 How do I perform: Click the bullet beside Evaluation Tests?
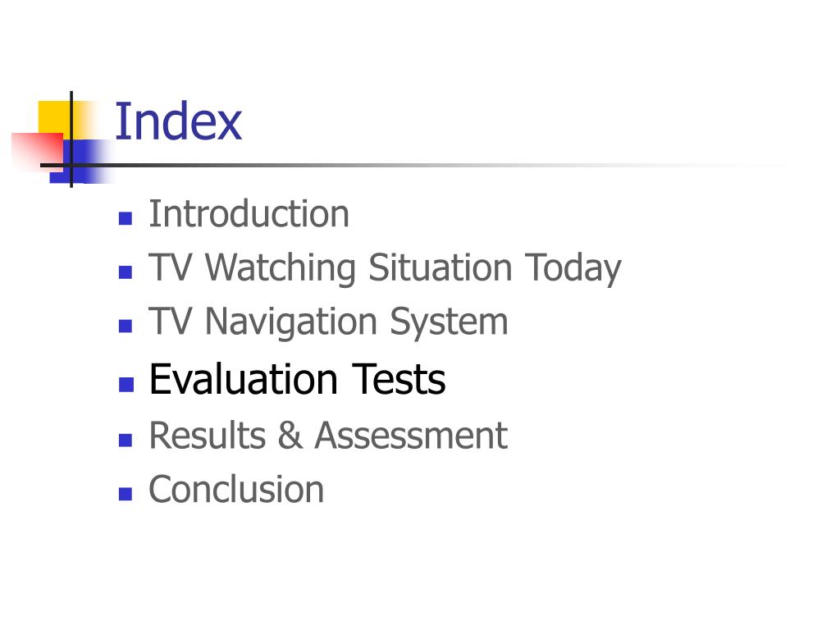126,384
